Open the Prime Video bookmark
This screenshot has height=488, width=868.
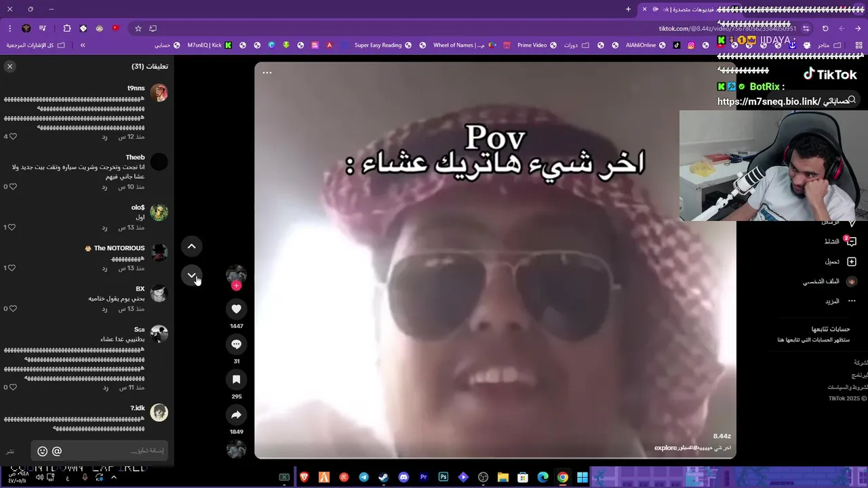tap(536, 45)
